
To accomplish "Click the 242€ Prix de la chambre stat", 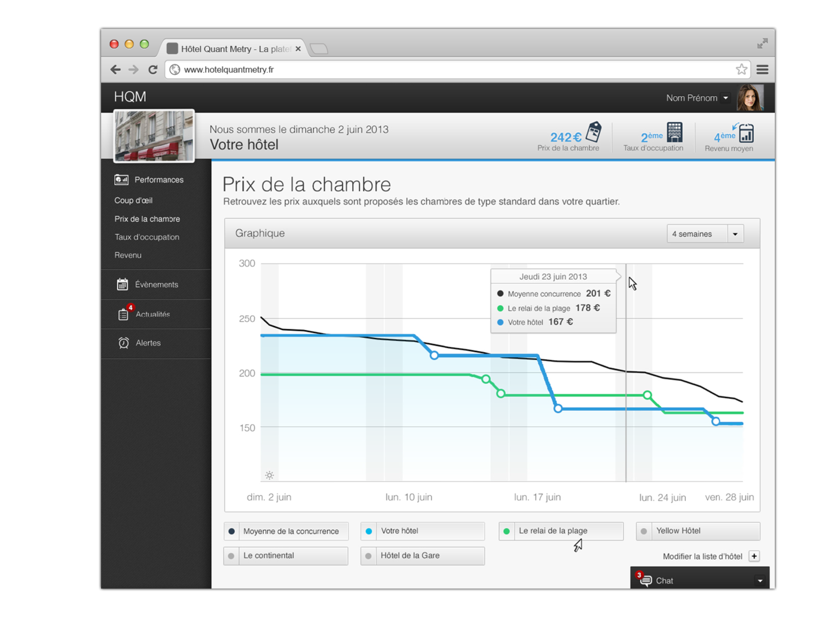I will 569,137.
